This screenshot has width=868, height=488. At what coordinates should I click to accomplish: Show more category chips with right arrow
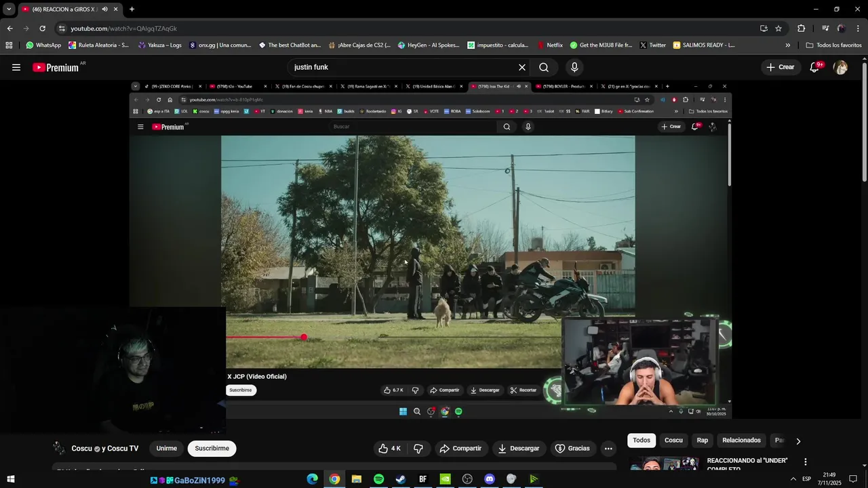pyautogui.click(x=798, y=441)
